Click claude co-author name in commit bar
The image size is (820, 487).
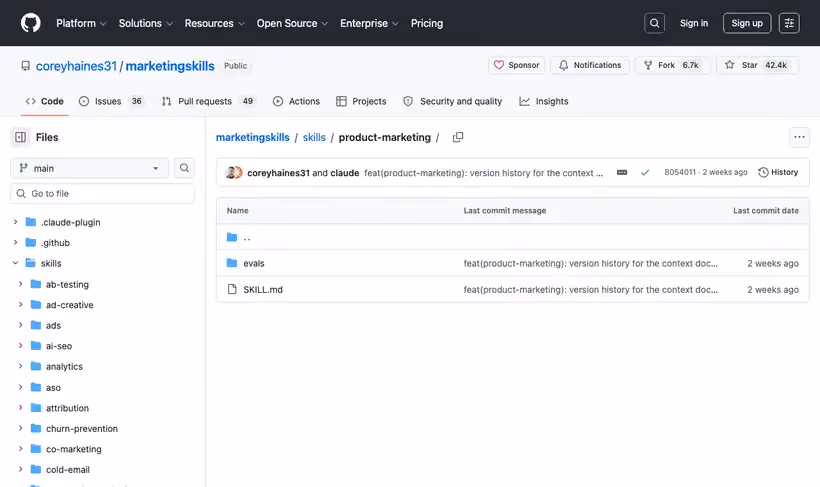345,173
